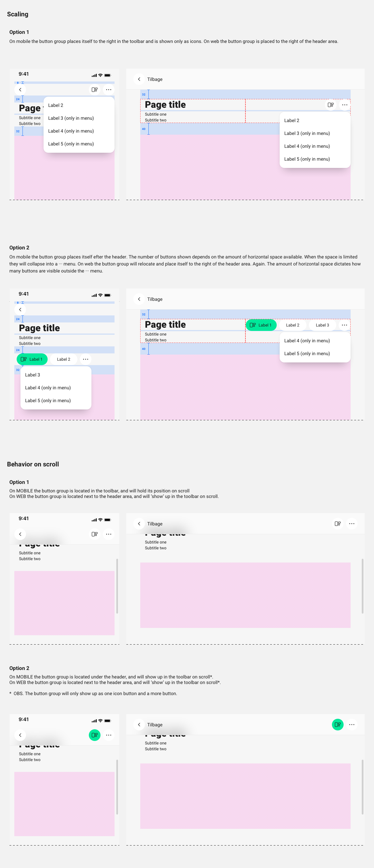The width and height of the screenshot is (374, 868).
Task: Click Tilbage link in scroll Option 2 web mockup
Action: pyautogui.click(x=155, y=725)
